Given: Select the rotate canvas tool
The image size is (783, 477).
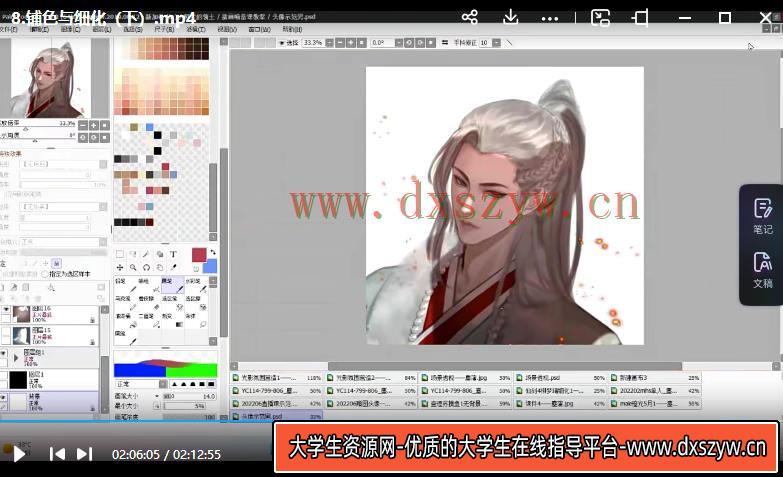Looking at the screenshot, I should coord(146,267).
